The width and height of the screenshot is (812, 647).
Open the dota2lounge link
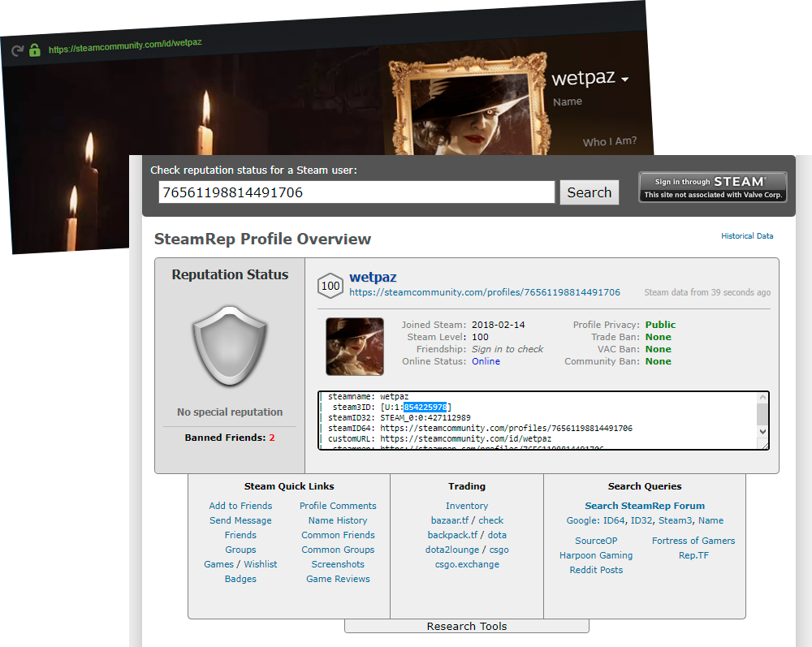point(452,550)
